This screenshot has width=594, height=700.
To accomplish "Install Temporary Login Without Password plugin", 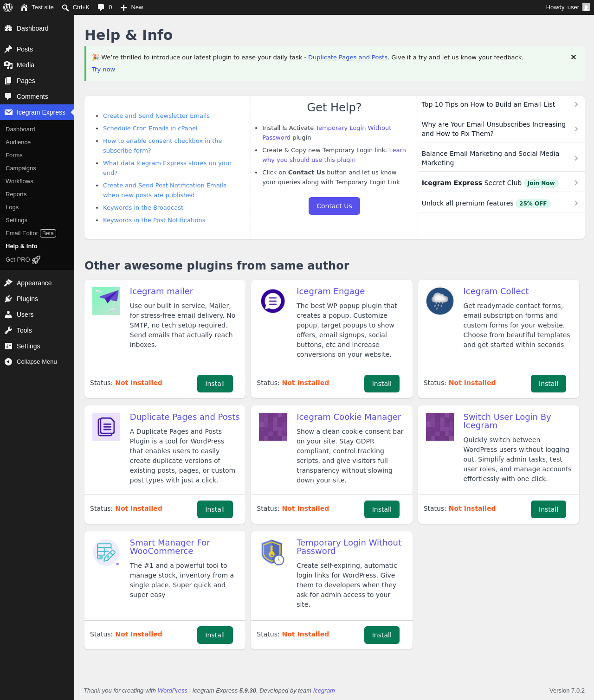I will point(382,635).
